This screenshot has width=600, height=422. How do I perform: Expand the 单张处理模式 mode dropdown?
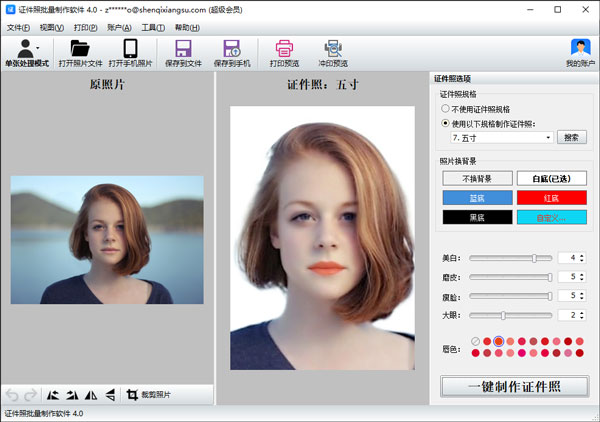[38, 47]
